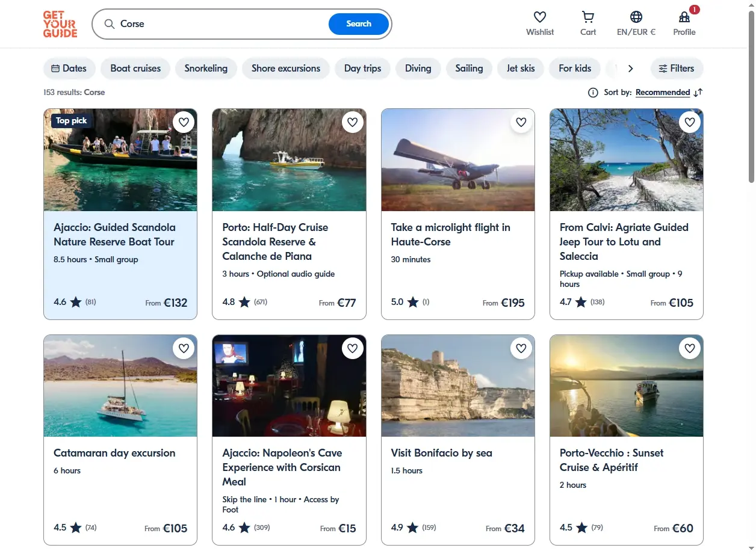Click the 5.0 star rating (1)
This screenshot has width=756, height=554.
(411, 302)
